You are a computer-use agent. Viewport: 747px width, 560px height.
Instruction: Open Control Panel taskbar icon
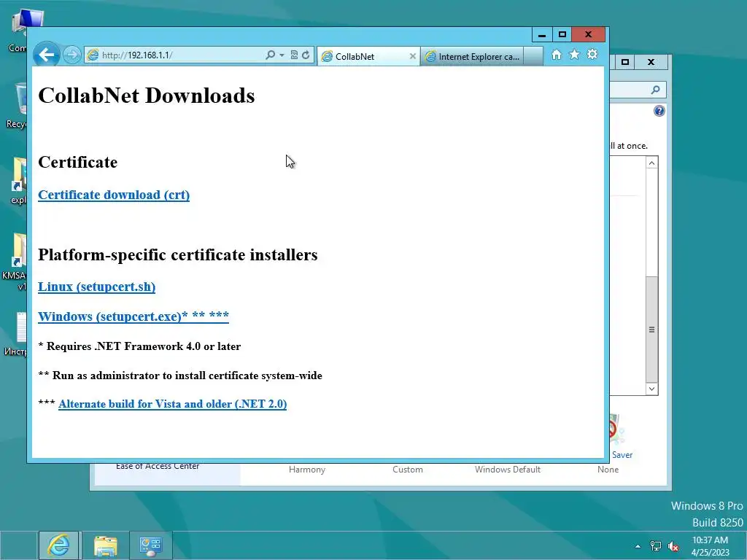[151, 545]
